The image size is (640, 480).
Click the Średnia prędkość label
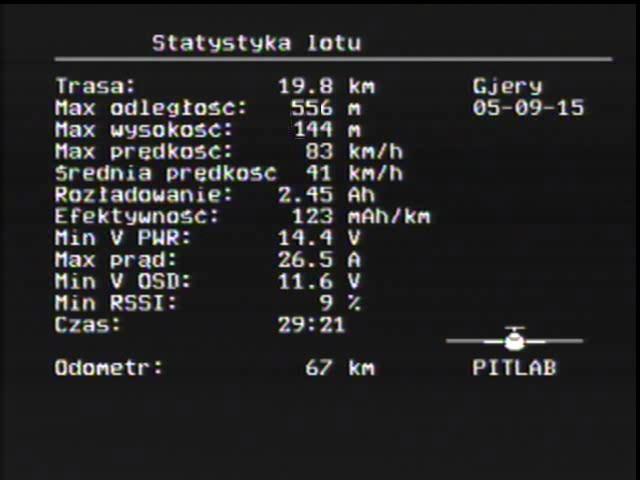[165, 173]
